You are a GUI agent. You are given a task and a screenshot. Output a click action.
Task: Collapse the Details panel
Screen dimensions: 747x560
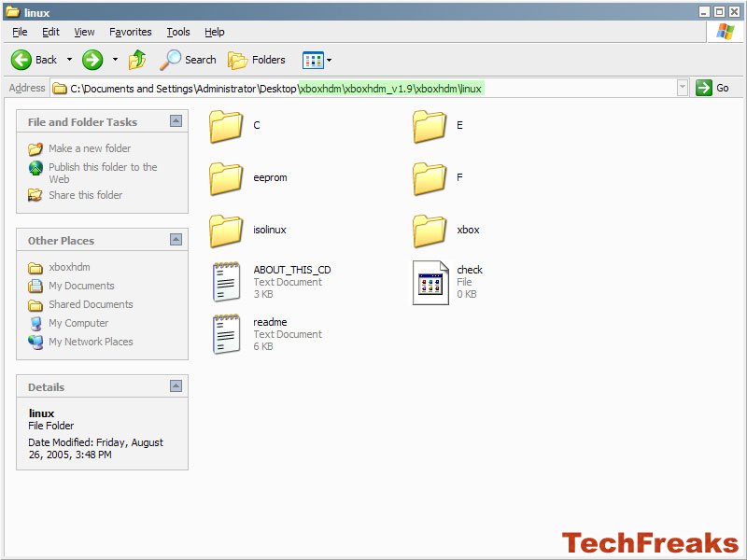[x=176, y=385]
